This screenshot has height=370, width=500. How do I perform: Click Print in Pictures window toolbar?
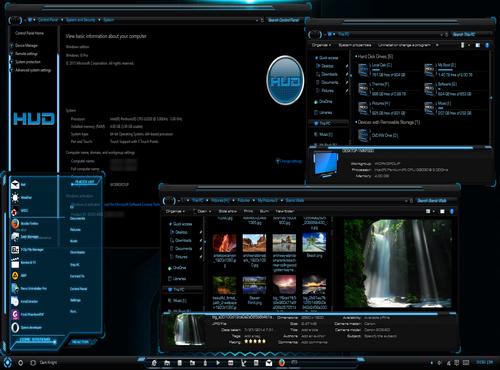click(x=248, y=211)
